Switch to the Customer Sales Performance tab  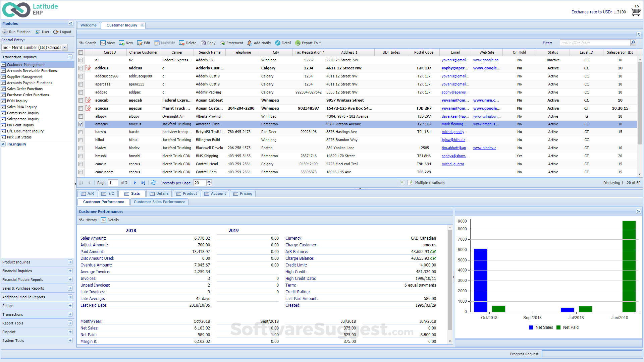point(159,202)
